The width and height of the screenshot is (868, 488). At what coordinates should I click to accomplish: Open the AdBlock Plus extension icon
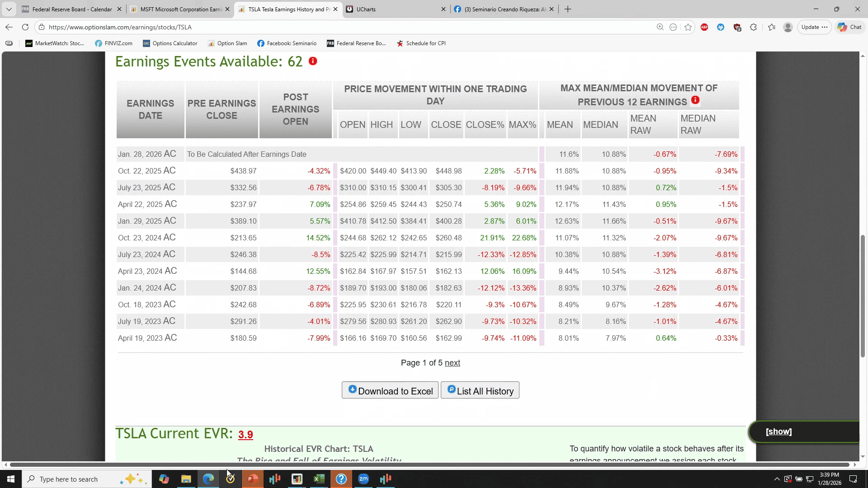(x=704, y=27)
